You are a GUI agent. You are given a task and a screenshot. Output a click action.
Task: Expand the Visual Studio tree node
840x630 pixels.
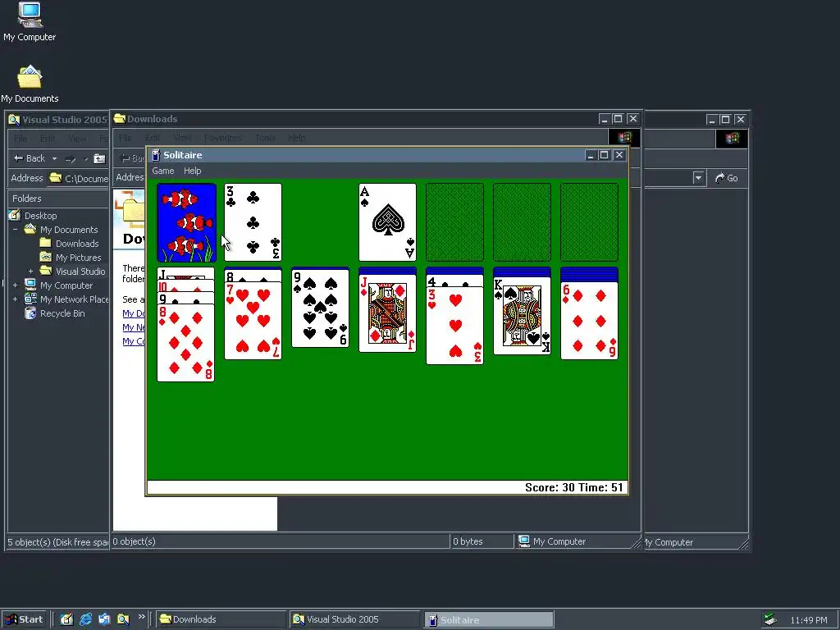(30, 272)
